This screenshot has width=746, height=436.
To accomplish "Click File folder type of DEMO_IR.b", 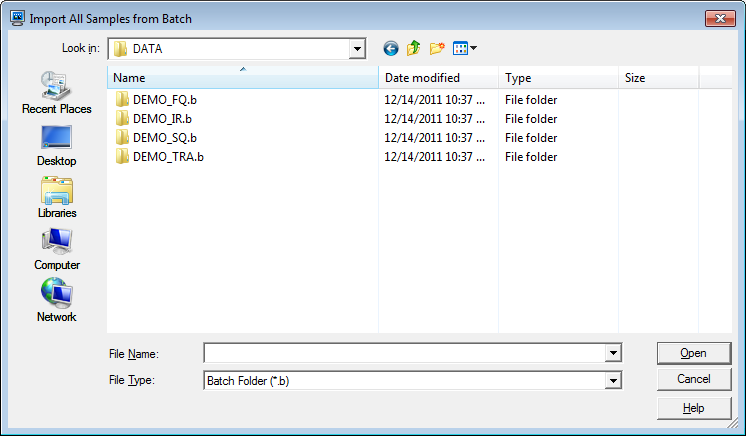I will 531,119.
